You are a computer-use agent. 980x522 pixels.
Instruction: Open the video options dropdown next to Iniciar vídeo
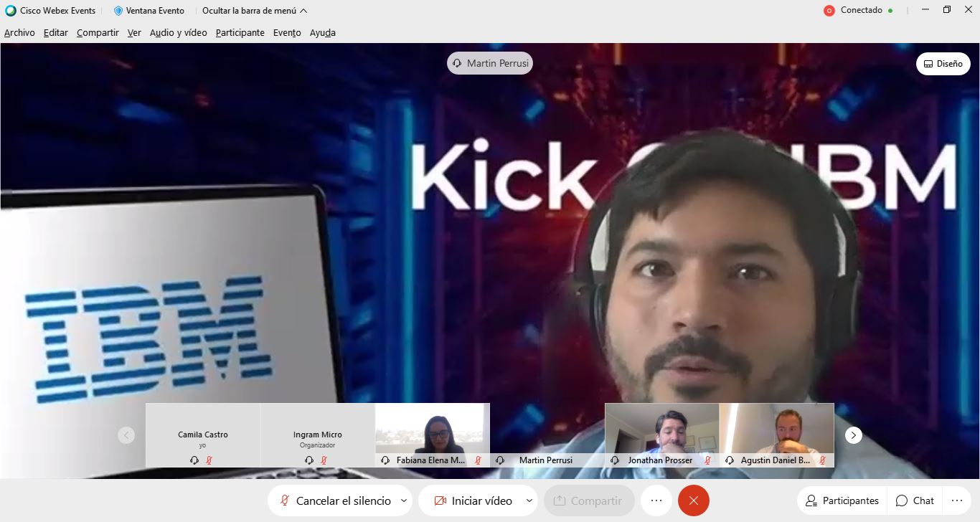tap(528, 500)
